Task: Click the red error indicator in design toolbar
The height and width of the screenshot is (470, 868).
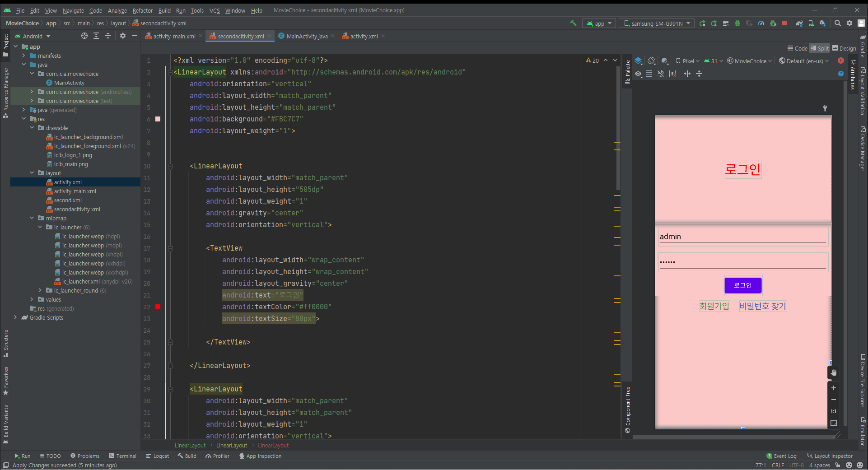Action: click(x=841, y=60)
